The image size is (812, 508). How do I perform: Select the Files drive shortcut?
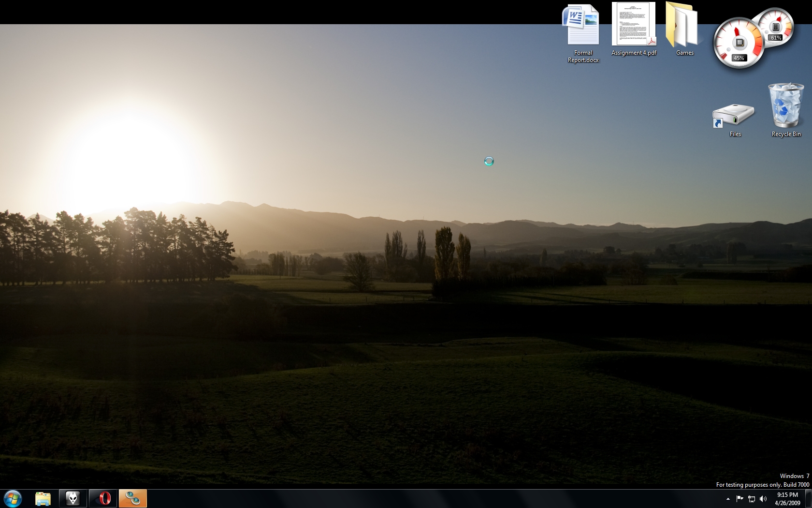pyautogui.click(x=734, y=116)
